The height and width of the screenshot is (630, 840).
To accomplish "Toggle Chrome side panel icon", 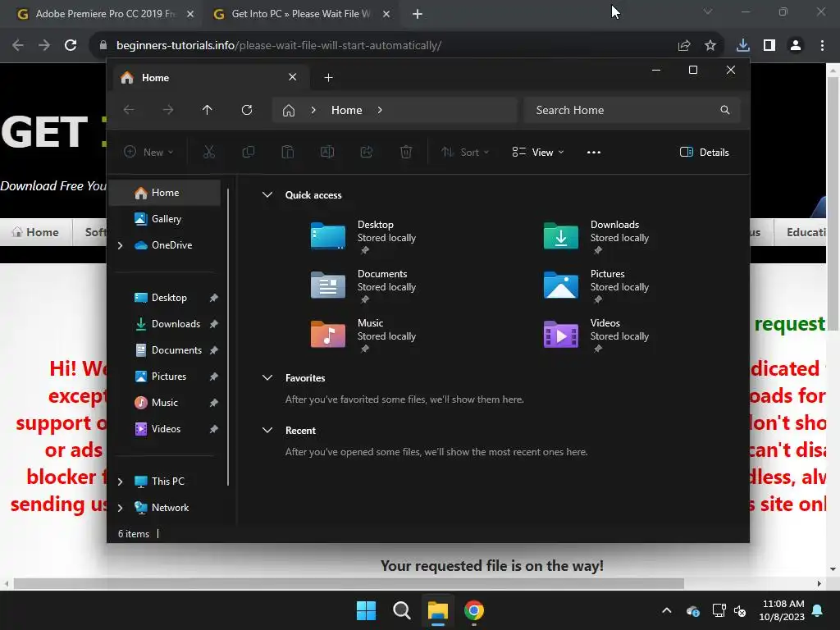I will pos(769,46).
